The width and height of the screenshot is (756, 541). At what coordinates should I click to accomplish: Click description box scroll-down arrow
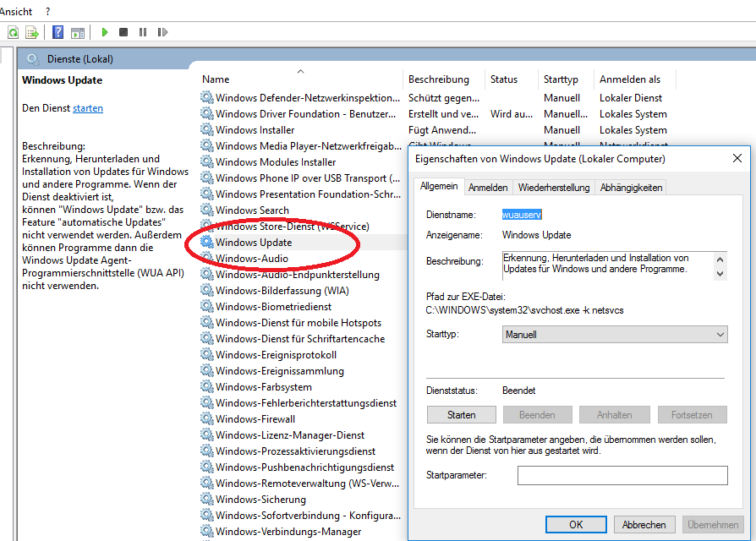pos(720,274)
